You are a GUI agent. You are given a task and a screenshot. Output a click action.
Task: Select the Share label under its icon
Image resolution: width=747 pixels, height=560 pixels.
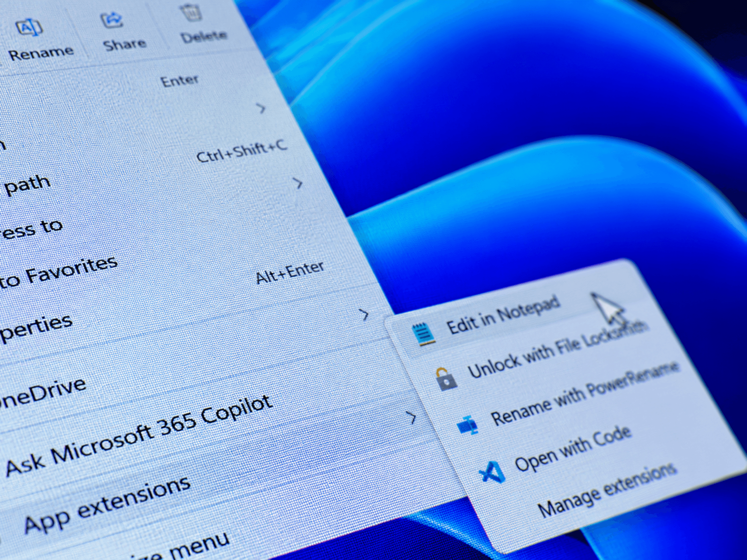pos(124,44)
